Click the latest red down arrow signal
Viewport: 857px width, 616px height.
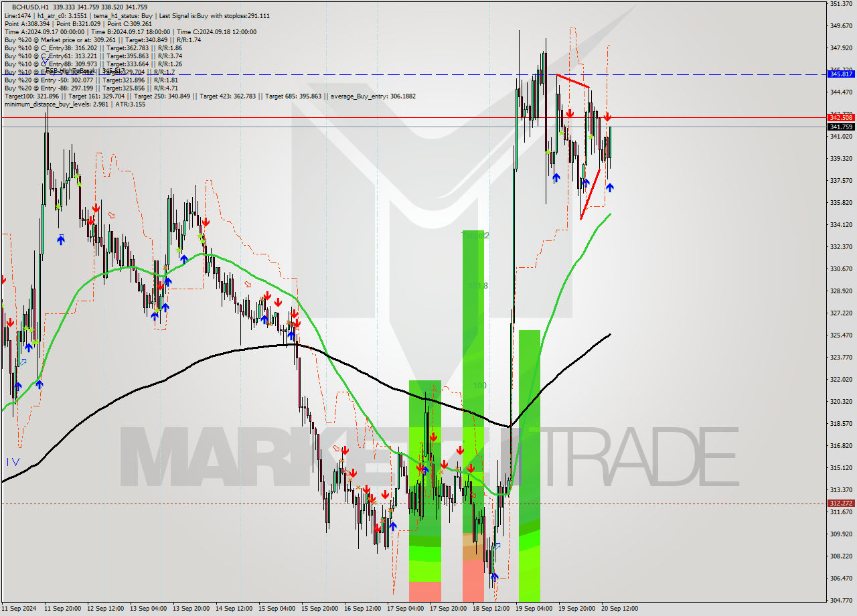(x=607, y=117)
